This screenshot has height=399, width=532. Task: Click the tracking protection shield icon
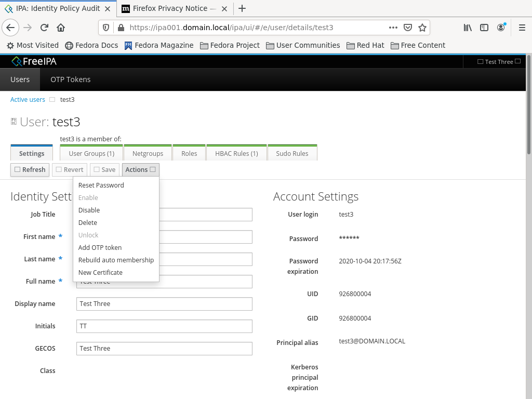(x=106, y=28)
